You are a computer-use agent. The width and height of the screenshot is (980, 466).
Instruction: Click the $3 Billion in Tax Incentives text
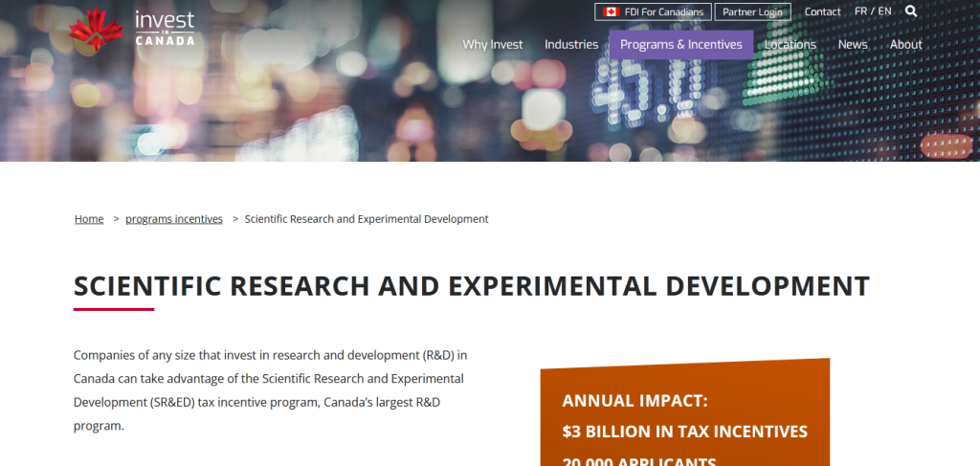[685, 432]
